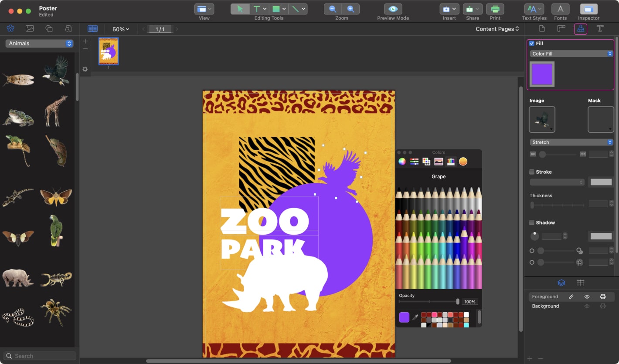619x364 pixels.
Task: Switch Colors panel to Image palettes view
Action: tap(439, 162)
